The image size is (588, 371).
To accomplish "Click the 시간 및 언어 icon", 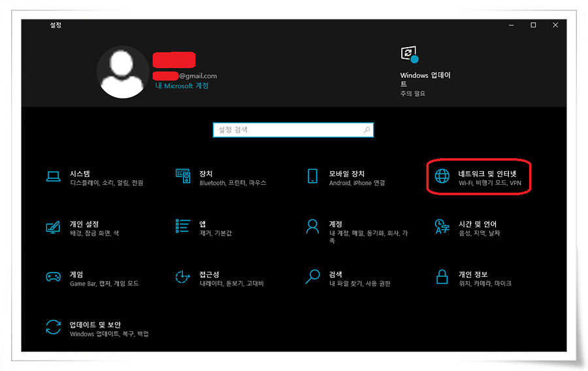I will 442,227.
